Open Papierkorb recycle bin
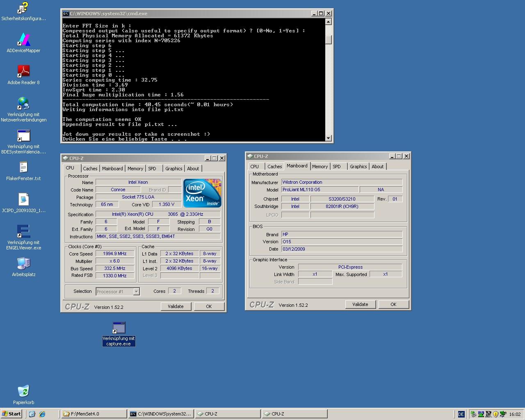This screenshot has height=420, width=525. [x=23, y=391]
